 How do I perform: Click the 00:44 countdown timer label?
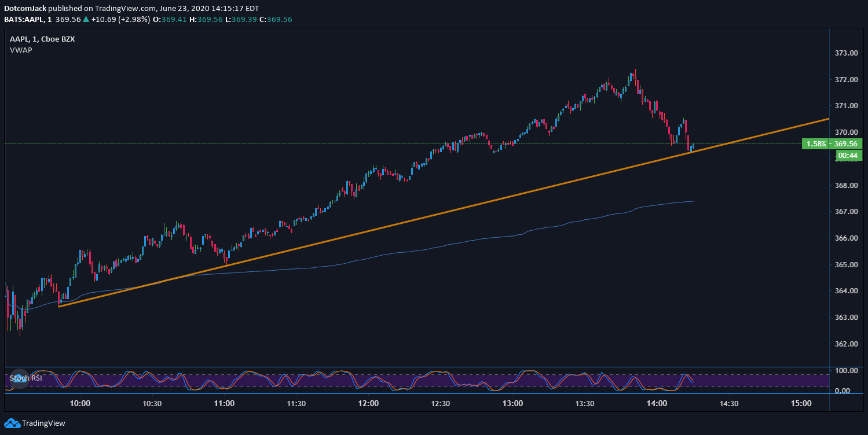click(x=848, y=155)
